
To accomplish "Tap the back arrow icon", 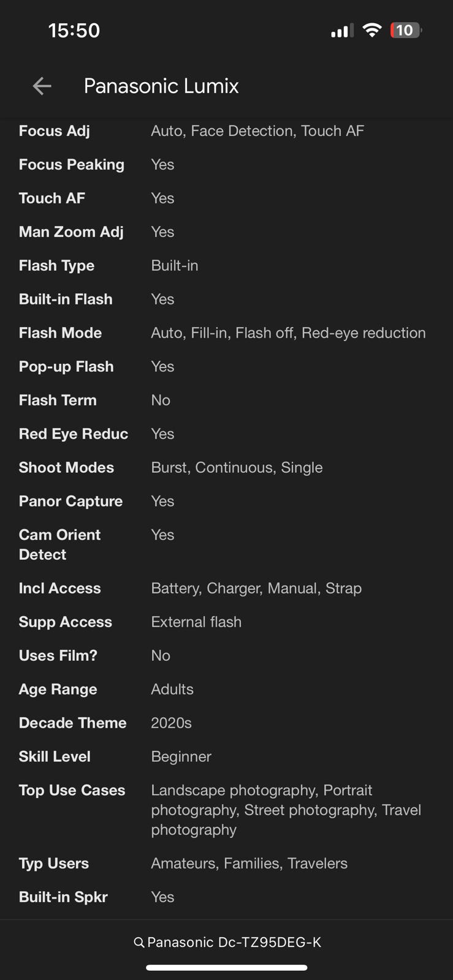I will (x=42, y=86).
